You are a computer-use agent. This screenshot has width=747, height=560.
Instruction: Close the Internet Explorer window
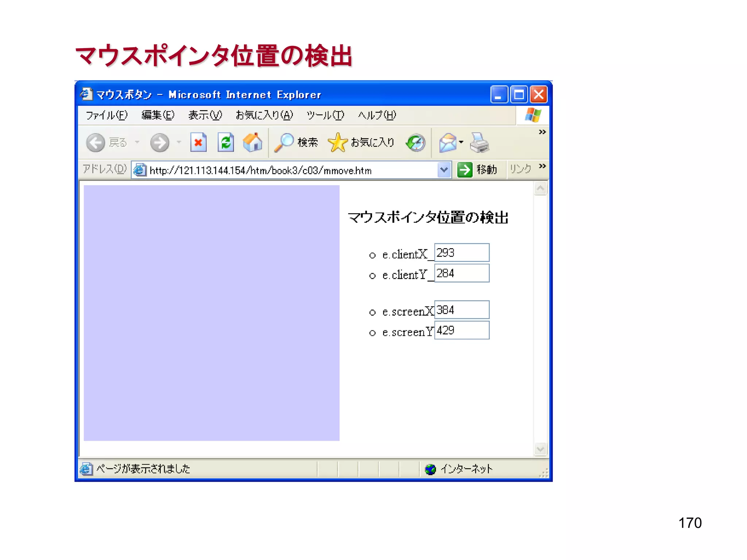coord(539,94)
